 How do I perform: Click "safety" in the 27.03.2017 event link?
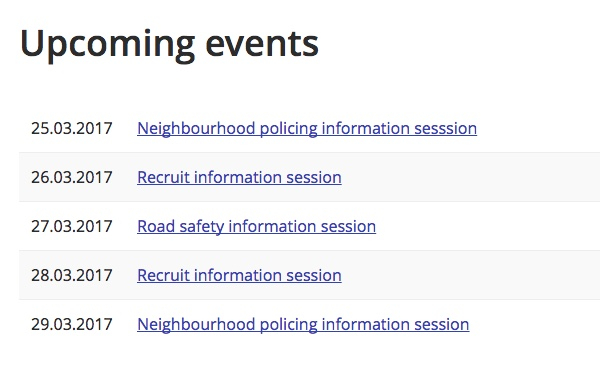(202, 227)
